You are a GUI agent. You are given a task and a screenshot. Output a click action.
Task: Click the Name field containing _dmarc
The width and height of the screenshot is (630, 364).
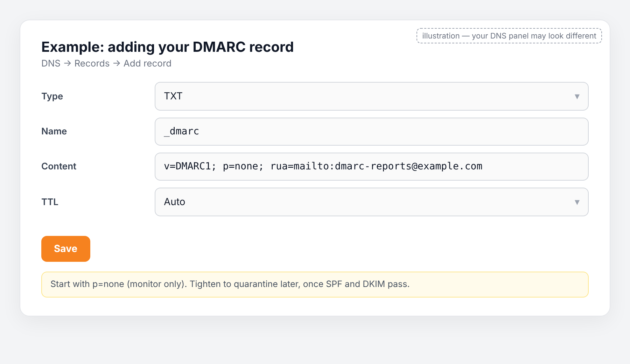click(371, 132)
